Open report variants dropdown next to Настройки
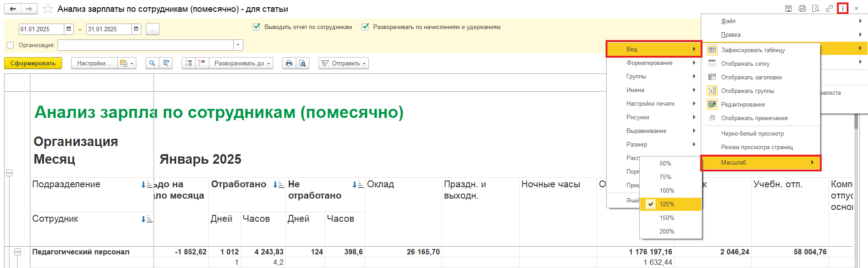The width and height of the screenshot is (868, 268). 126,63
